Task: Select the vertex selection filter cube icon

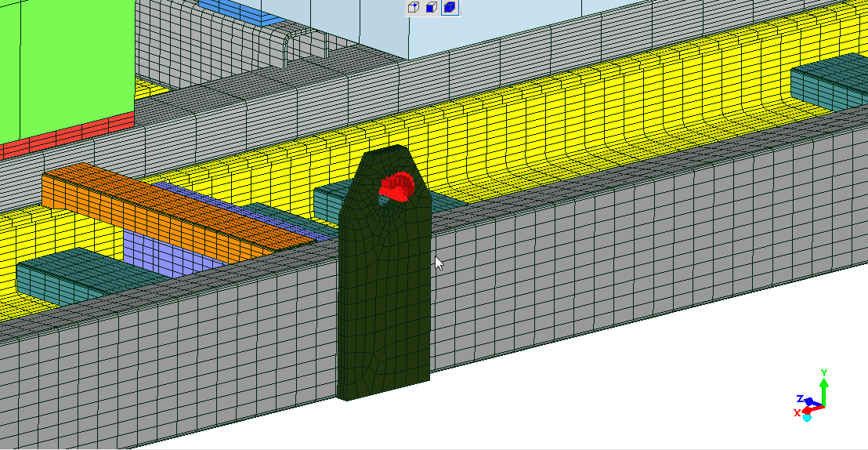Action: (x=414, y=7)
